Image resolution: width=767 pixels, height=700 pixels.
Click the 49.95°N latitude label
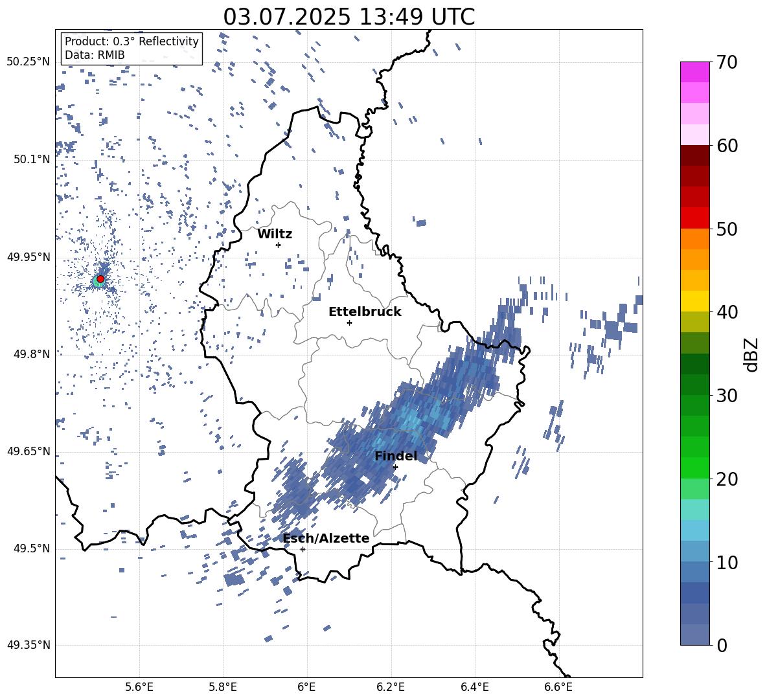tap(29, 257)
